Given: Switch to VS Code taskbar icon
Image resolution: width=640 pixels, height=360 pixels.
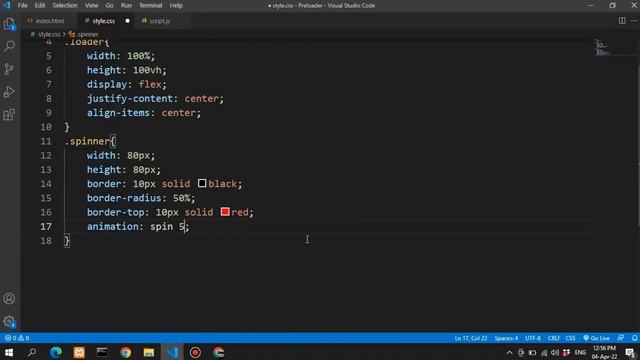Looking at the screenshot, I should (172, 352).
